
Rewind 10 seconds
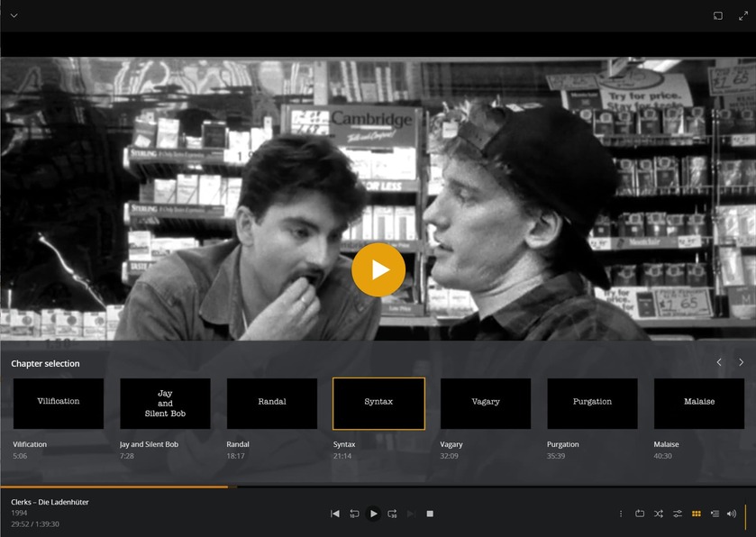tap(354, 514)
